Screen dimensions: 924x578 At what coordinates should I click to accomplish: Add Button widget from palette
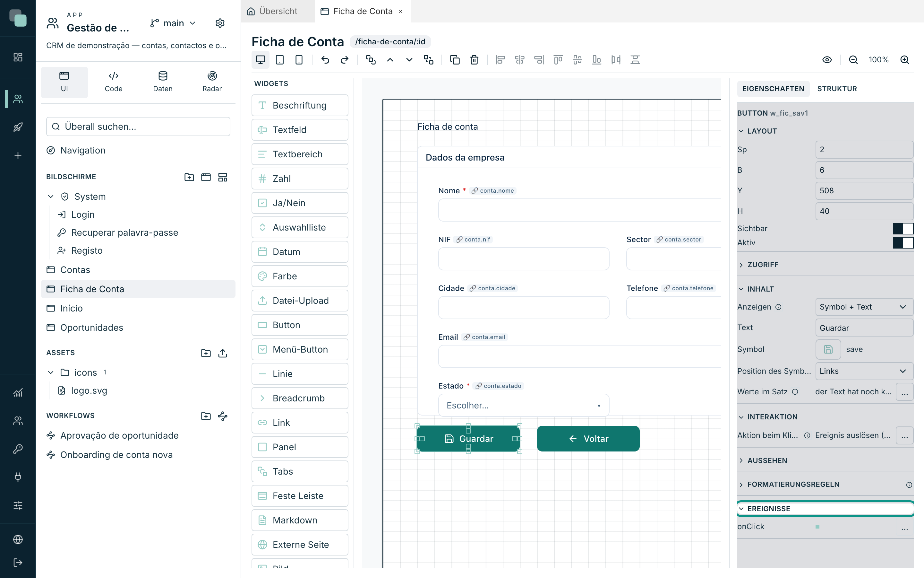[300, 325]
